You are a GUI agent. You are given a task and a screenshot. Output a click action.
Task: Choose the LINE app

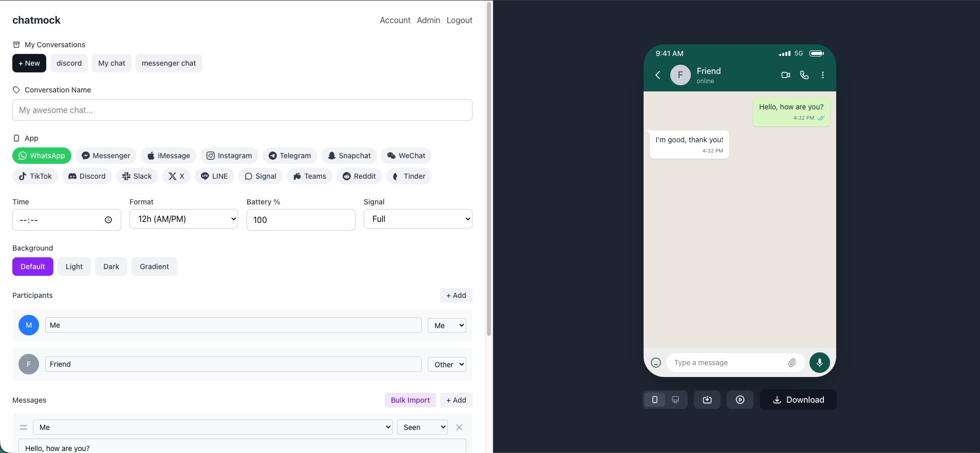click(x=214, y=176)
